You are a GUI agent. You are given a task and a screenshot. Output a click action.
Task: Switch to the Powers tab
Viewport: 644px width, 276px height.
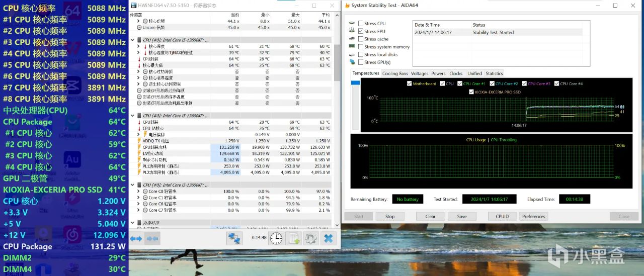[x=438, y=73]
